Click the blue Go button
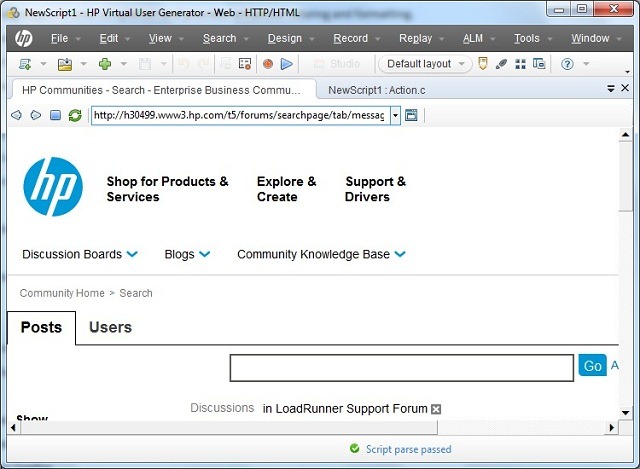The image size is (640, 469). (x=592, y=365)
